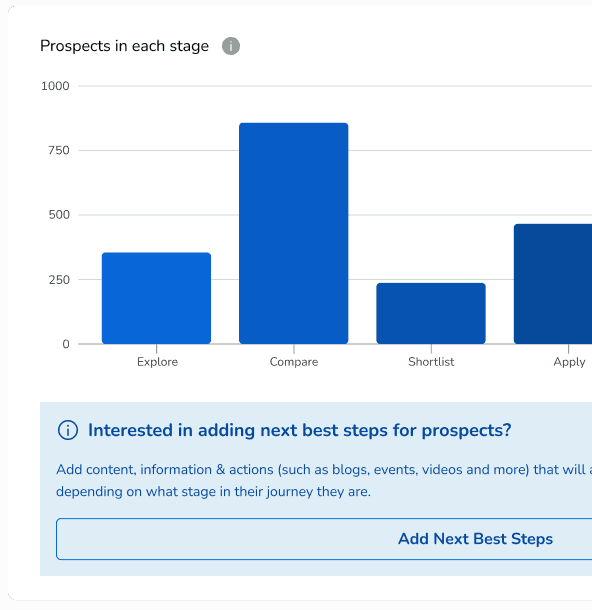Click the Shortlist axis label
The width and height of the screenshot is (592, 610).
(431, 362)
